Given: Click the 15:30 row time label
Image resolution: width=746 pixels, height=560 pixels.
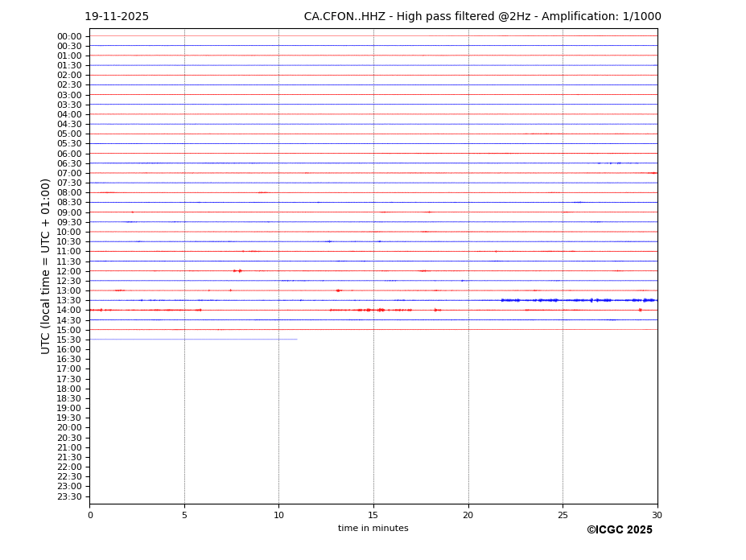Looking at the screenshot, I should pos(68,340).
